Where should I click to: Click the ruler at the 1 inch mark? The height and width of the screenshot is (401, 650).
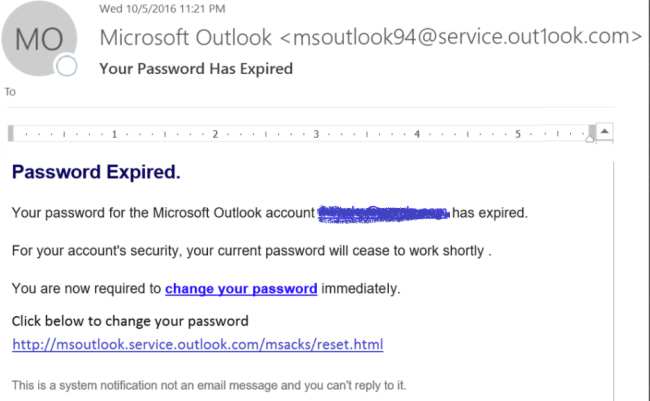coord(115,133)
